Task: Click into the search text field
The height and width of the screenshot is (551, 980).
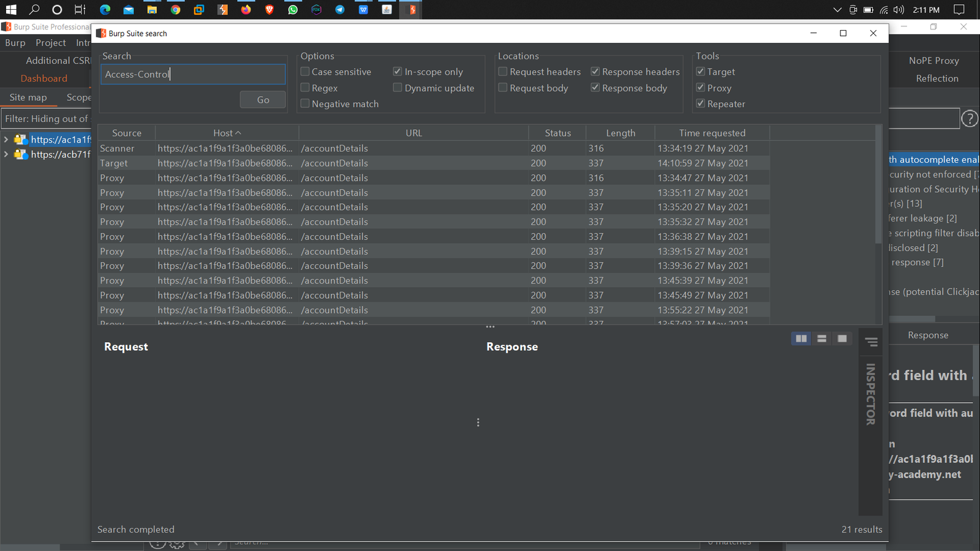Action: [193, 74]
